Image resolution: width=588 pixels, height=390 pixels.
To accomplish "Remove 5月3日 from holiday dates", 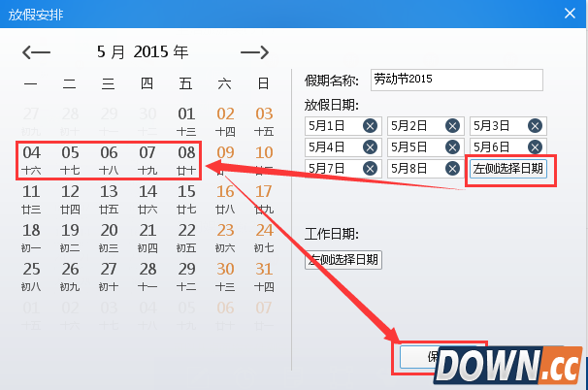I will pos(534,126).
